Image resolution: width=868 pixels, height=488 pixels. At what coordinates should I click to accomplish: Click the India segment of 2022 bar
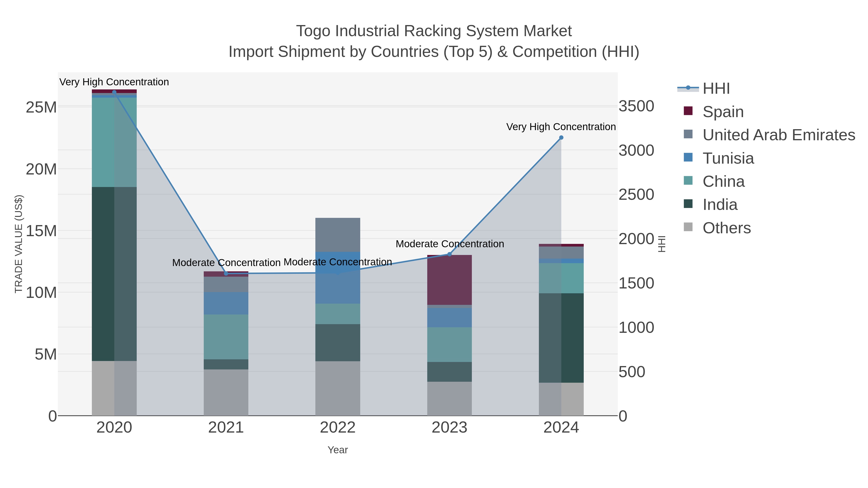tap(338, 343)
